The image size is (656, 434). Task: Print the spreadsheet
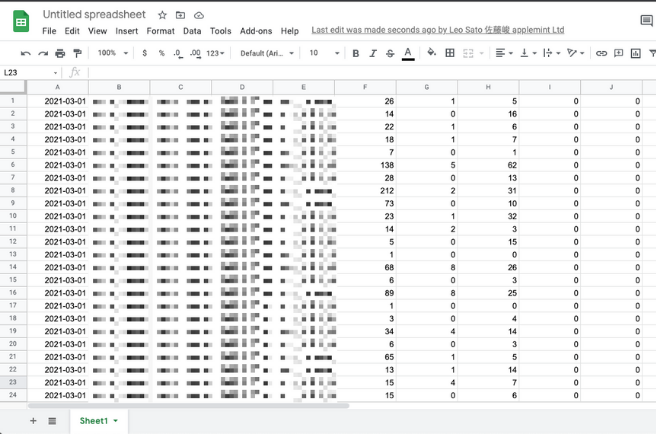(60, 53)
